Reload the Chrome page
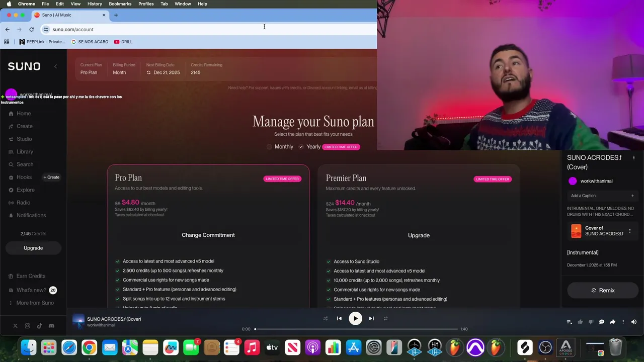 (31, 29)
